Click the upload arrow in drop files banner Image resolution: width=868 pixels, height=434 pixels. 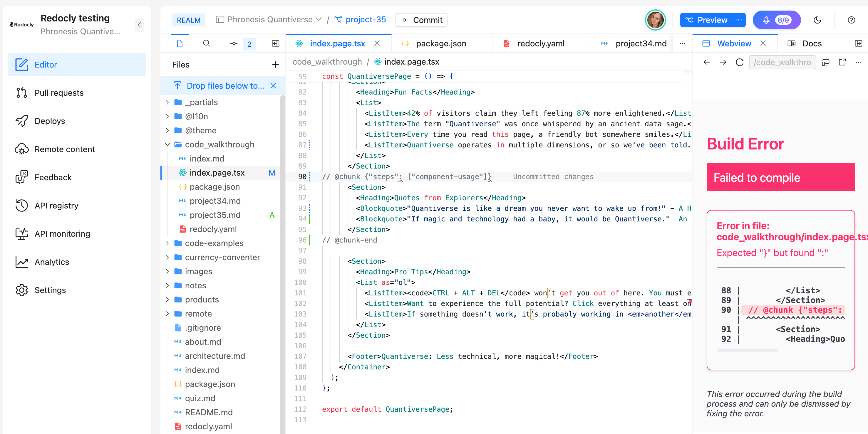177,85
